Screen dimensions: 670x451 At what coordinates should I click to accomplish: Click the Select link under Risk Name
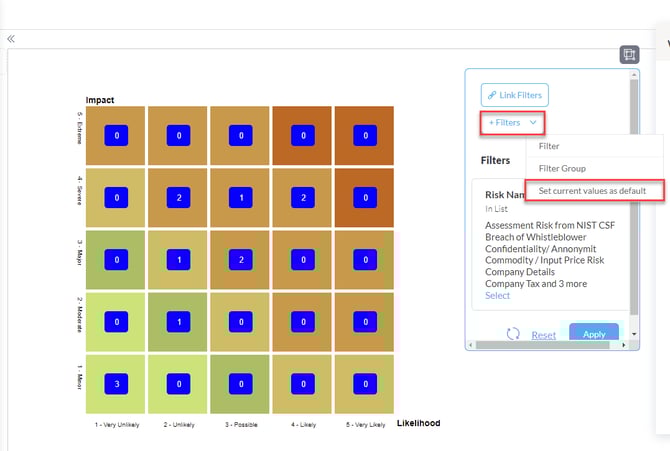(x=497, y=295)
